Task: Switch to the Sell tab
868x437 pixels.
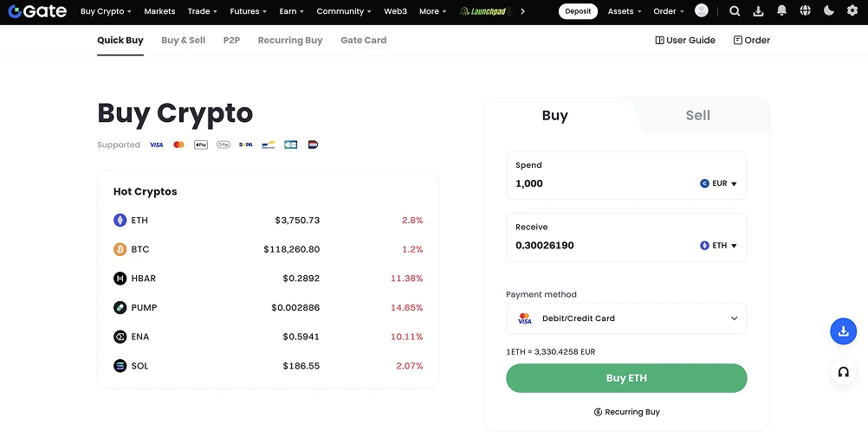Action: (x=698, y=115)
